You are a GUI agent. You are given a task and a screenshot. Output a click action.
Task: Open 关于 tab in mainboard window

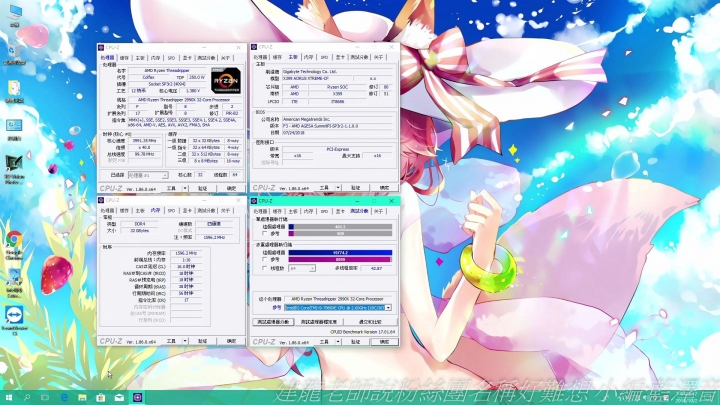[x=378, y=57]
